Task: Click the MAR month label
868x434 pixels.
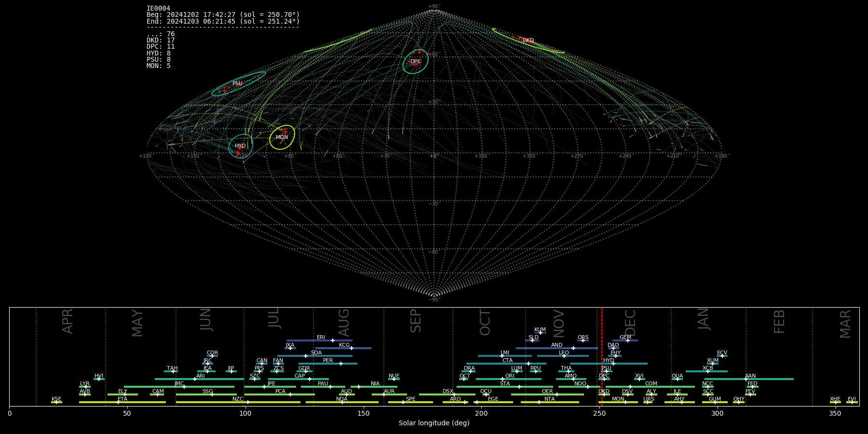Action: (x=845, y=324)
